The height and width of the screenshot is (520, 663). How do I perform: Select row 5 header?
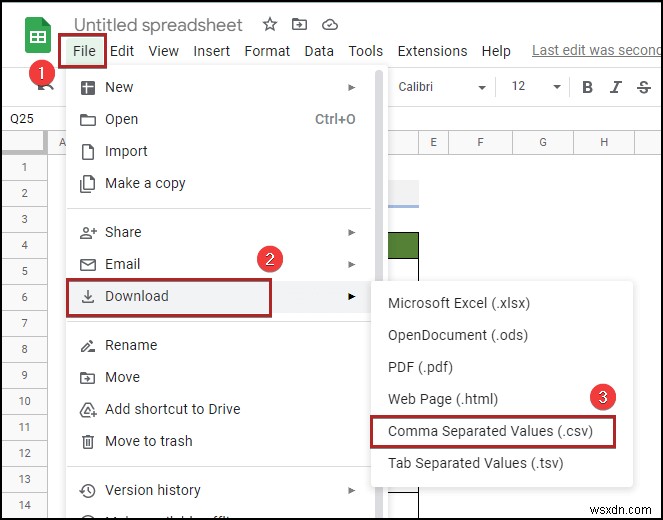point(25,271)
